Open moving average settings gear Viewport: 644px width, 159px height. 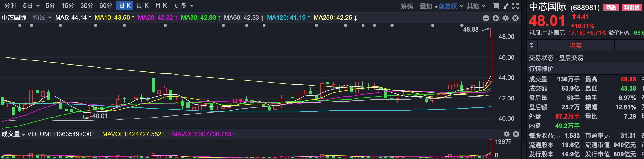(x=506, y=18)
